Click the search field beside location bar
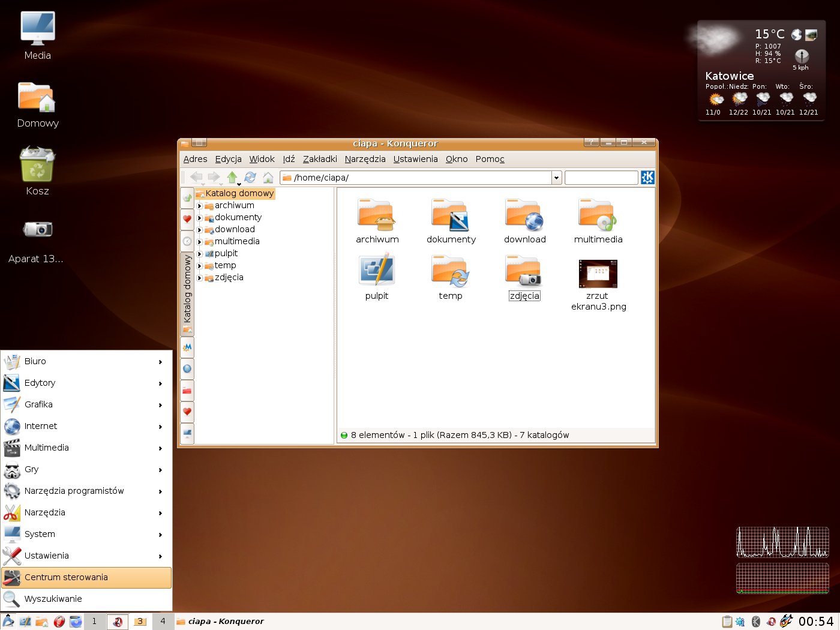This screenshot has width=840, height=630. click(x=601, y=178)
